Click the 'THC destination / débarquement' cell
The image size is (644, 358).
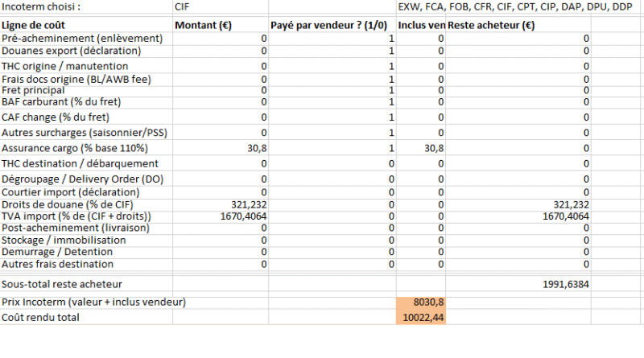point(86,164)
